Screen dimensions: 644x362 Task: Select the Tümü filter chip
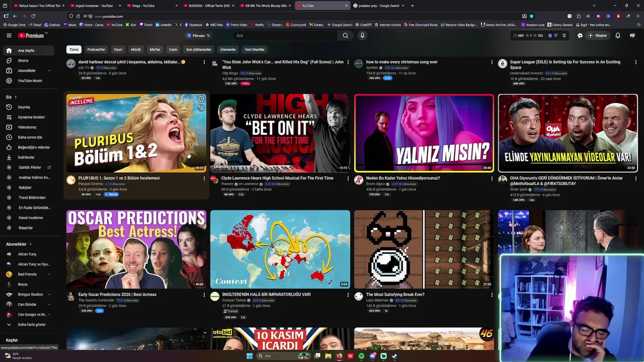74,50
